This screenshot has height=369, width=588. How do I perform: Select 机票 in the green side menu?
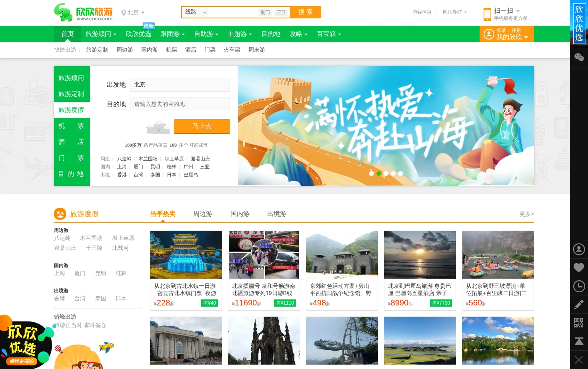coord(72,126)
